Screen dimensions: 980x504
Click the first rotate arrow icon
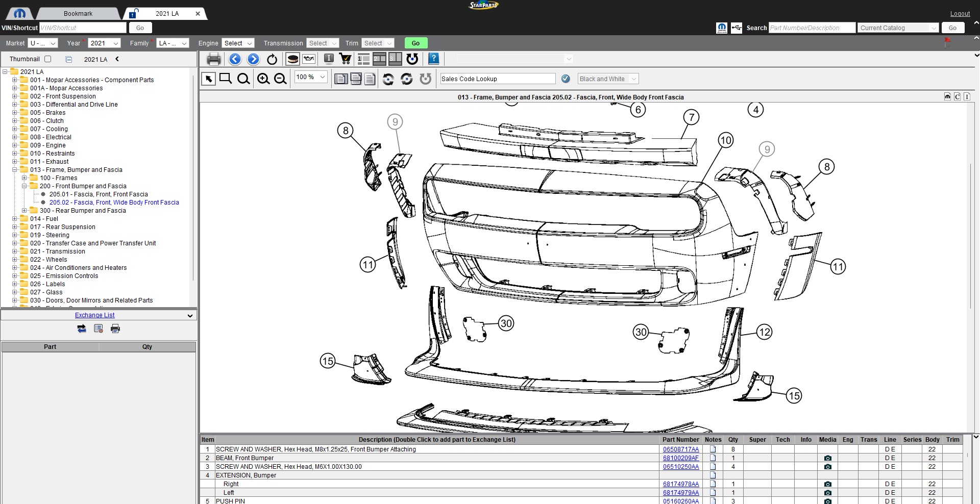[x=388, y=79]
